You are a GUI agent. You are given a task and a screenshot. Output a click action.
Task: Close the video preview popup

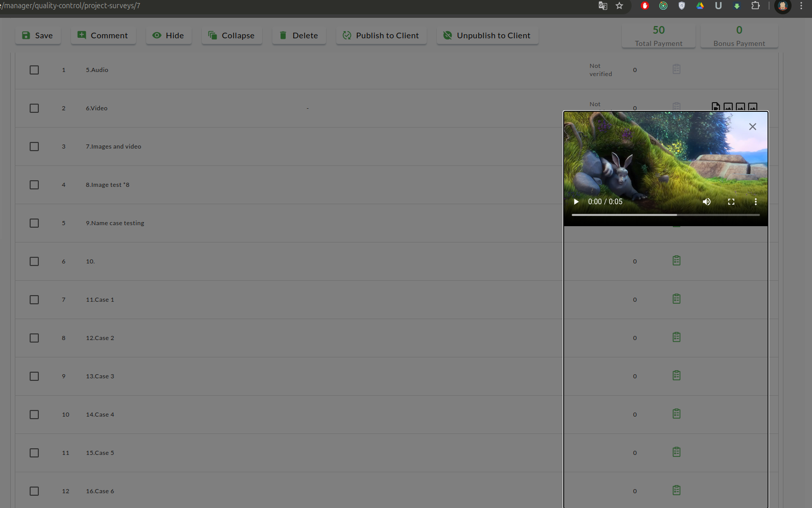(x=752, y=127)
